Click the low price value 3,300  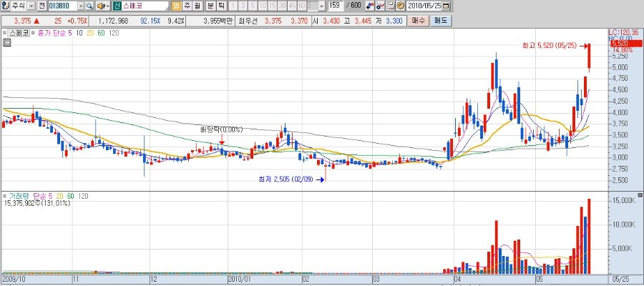point(394,21)
